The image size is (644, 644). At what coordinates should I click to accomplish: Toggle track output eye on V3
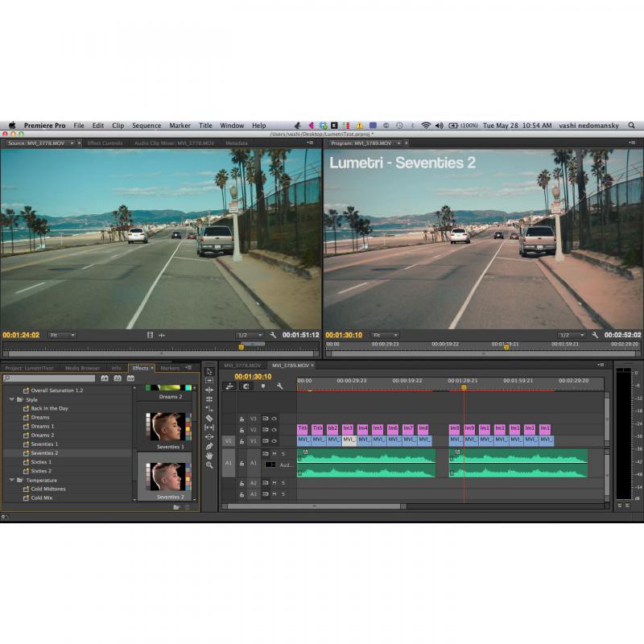pyautogui.click(x=274, y=419)
